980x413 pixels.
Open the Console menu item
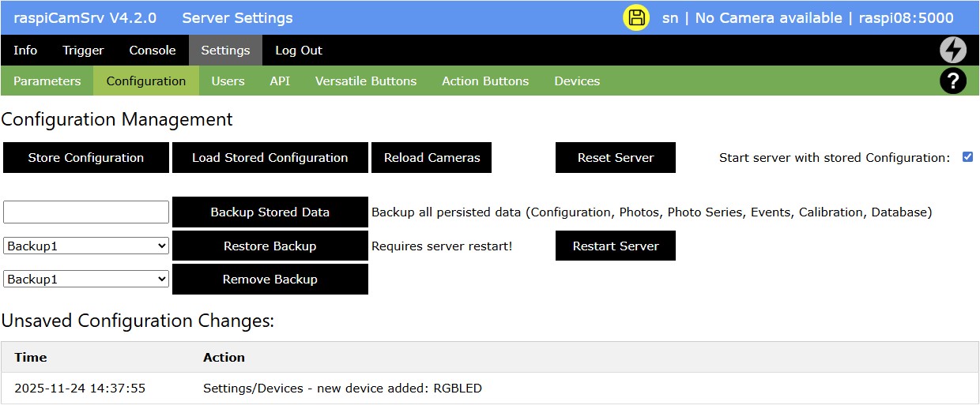point(153,50)
